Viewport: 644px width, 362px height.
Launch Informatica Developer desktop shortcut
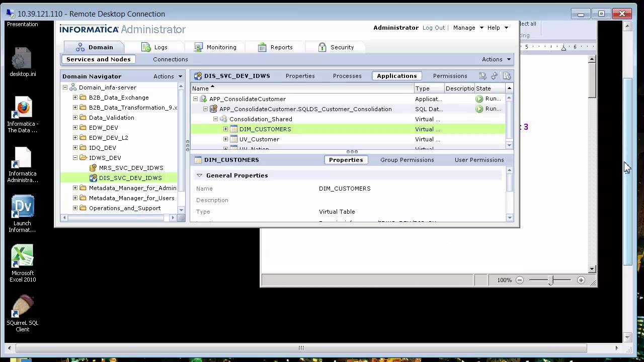click(23, 215)
